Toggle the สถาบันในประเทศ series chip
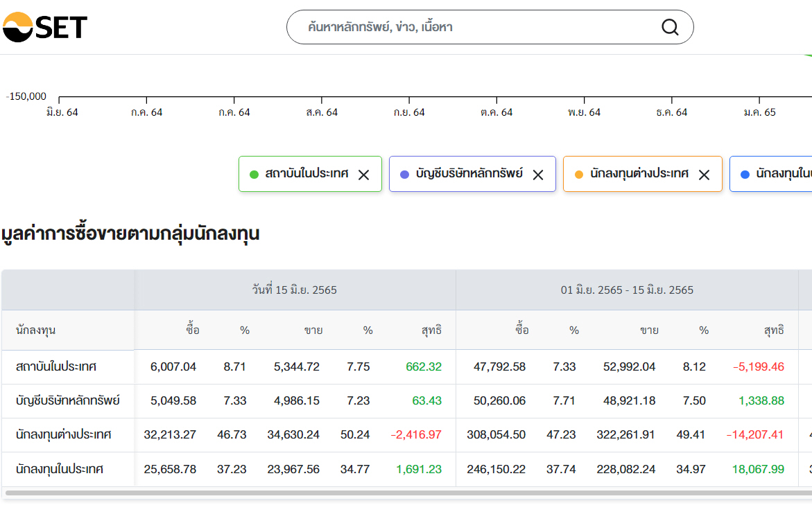 click(x=306, y=174)
